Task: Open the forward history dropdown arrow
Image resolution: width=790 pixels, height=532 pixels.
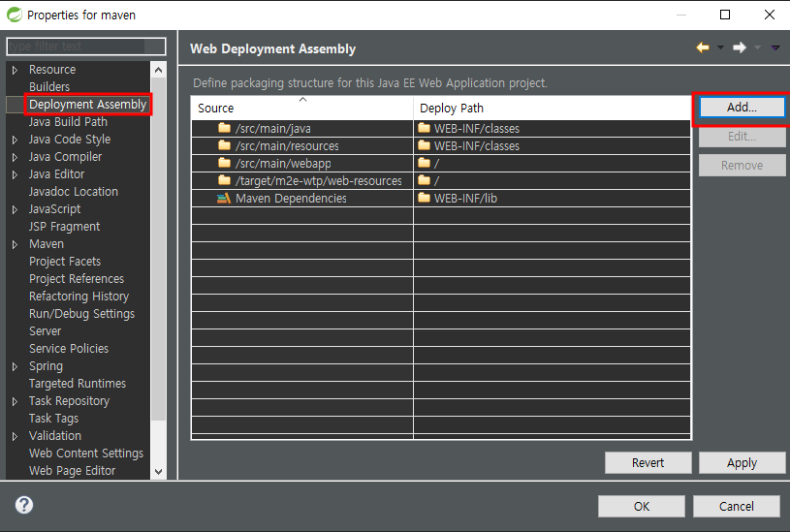Action: coord(757,47)
